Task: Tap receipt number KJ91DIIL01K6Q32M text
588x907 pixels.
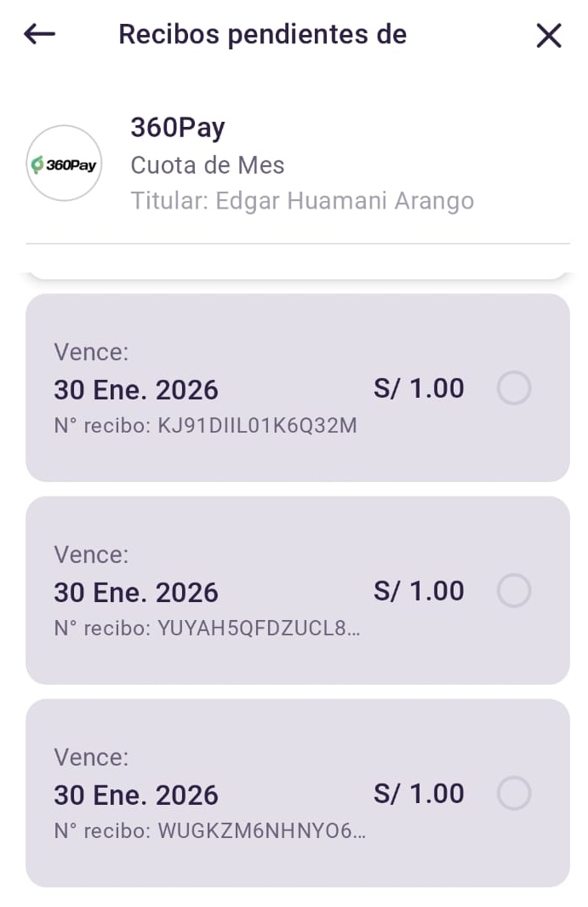Action: coord(205,426)
